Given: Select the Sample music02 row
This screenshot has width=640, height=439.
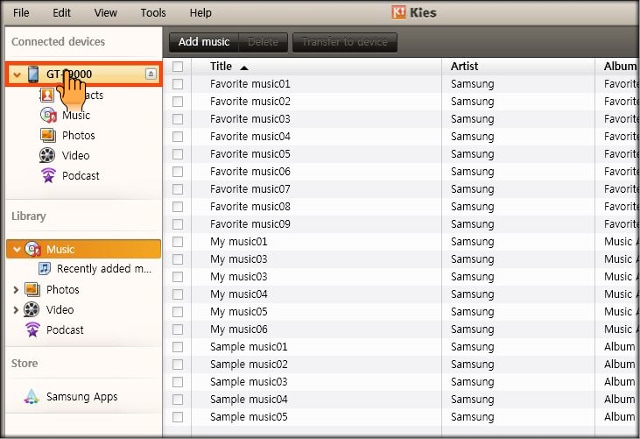Looking at the screenshot, I should [x=401, y=365].
